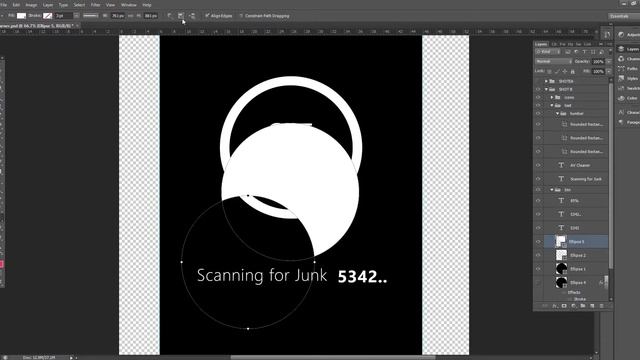Click the lock transparent pixels icon
The image size is (640, 360).
click(549, 71)
